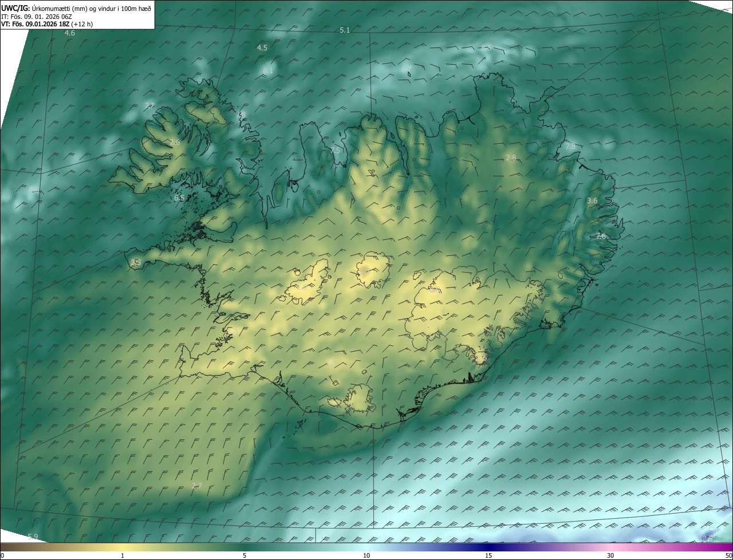Image resolution: width=733 pixels, height=560 pixels.
Task: Click the '7.6' value label in the East Fjords
Action: (x=601, y=236)
